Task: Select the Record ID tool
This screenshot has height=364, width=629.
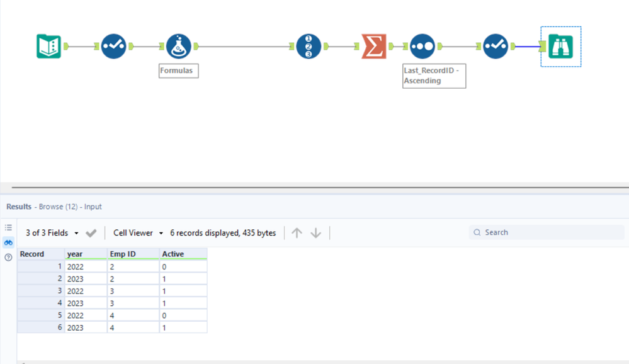Action: tap(309, 46)
